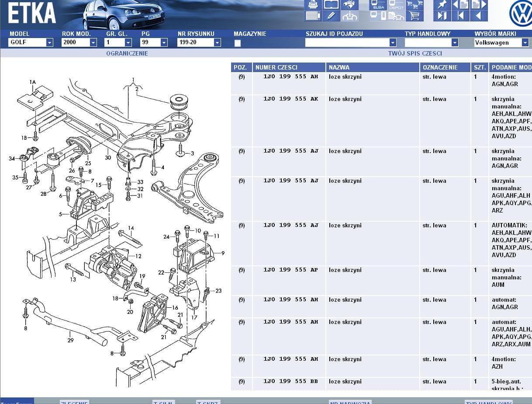Click callout 16 on the bracket
This screenshot has height=404, width=532.
tap(175, 308)
